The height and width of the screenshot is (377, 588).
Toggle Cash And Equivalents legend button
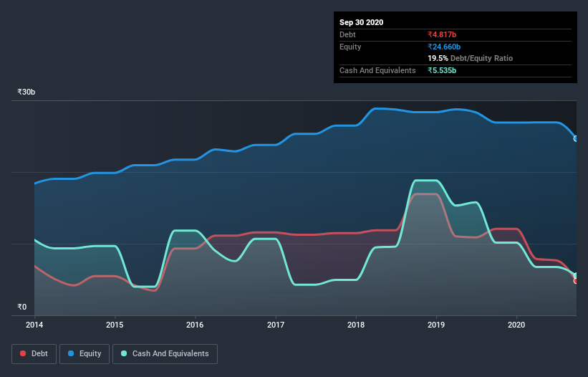pos(165,354)
